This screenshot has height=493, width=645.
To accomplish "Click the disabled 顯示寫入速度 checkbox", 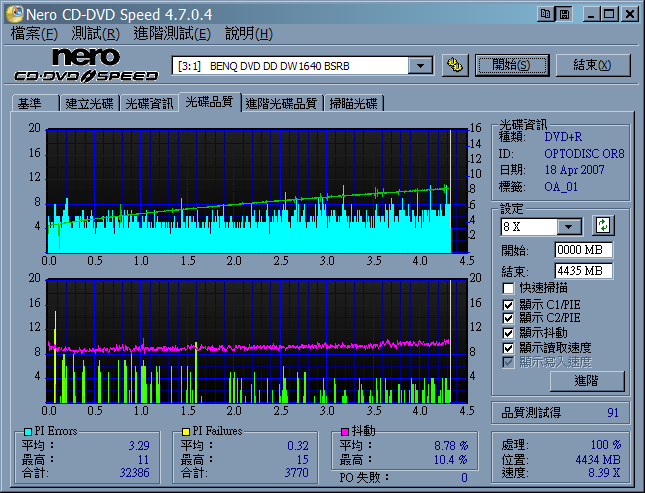I will pyautogui.click(x=508, y=362).
